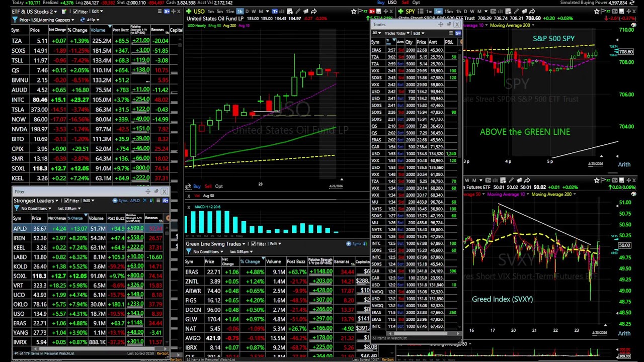This screenshot has width=644, height=362.
Task: Open the list icon beside the SPY symbol
Action: 421,11
